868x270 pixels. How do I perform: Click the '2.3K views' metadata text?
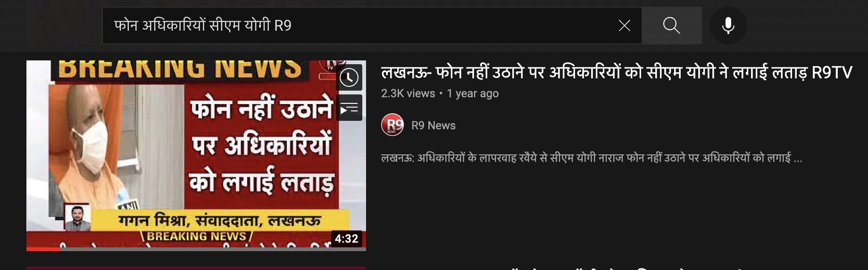tap(408, 93)
